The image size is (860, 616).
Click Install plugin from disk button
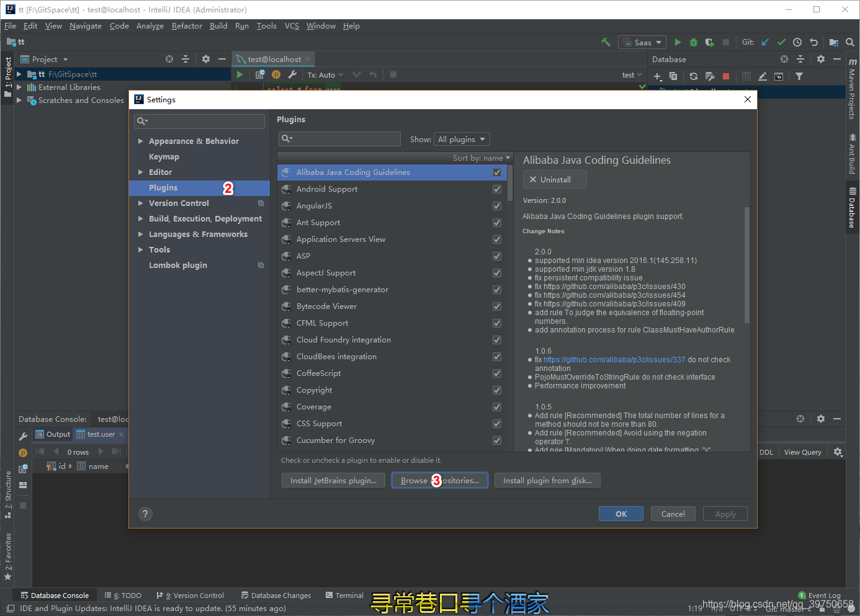click(x=547, y=481)
